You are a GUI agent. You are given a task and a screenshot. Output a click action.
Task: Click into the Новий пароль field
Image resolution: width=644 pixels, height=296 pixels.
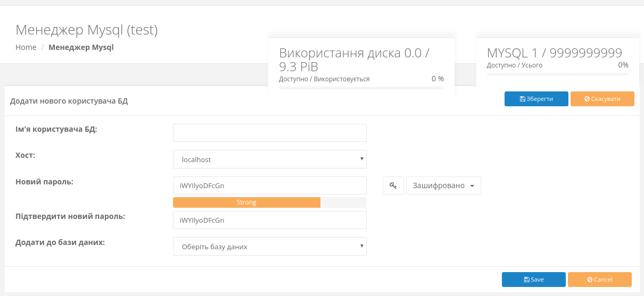(269, 185)
